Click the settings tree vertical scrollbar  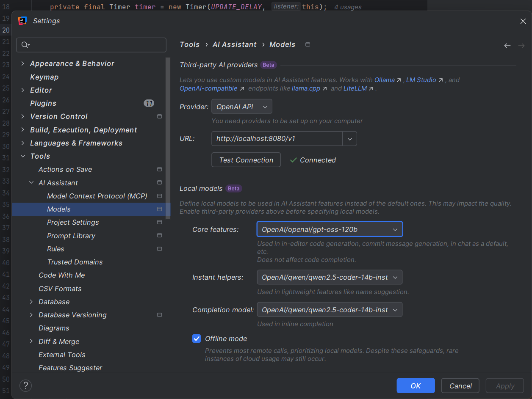click(x=168, y=138)
